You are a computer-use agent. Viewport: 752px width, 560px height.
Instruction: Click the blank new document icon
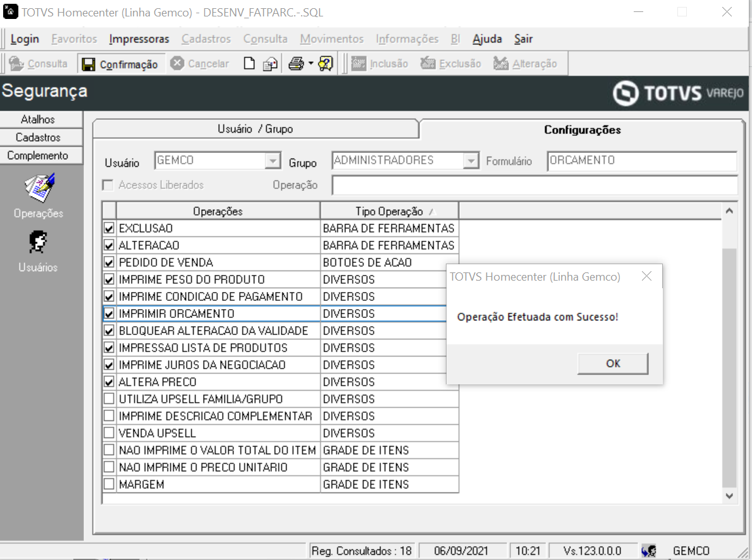(249, 63)
